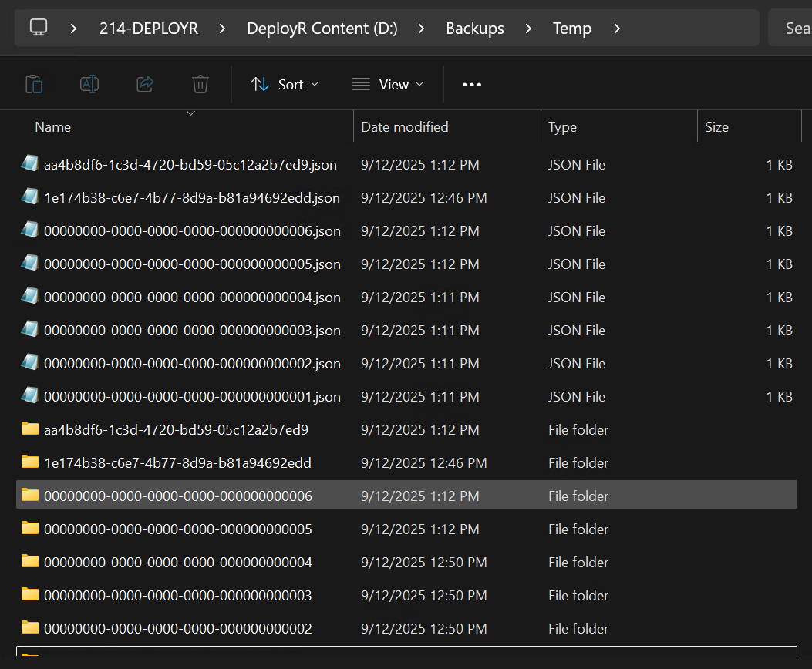Expand chevron after DeployR Content (D:)
This screenshot has height=669, width=812.
pyautogui.click(x=421, y=29)
